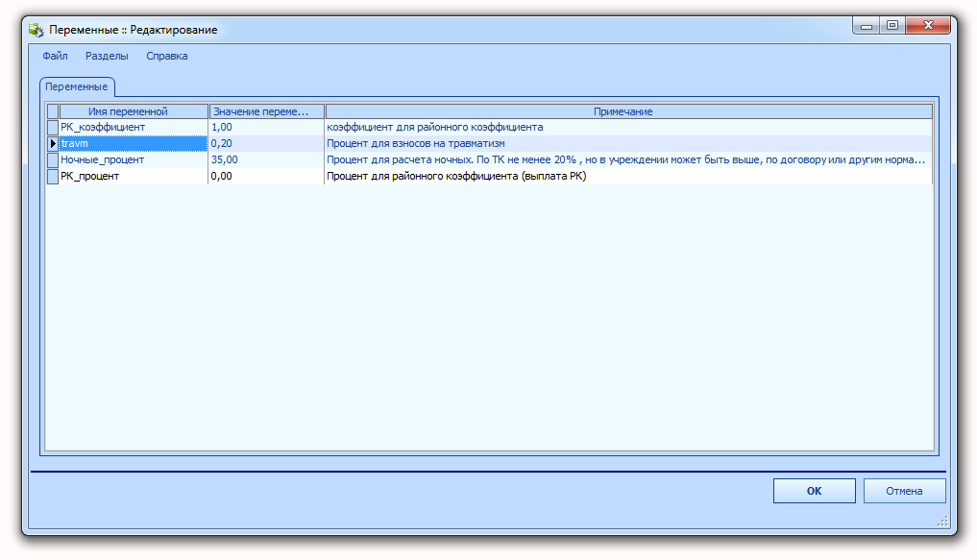Click note 'Процент для районного коэффициента (выплата РК)'

tap(628, 177)
